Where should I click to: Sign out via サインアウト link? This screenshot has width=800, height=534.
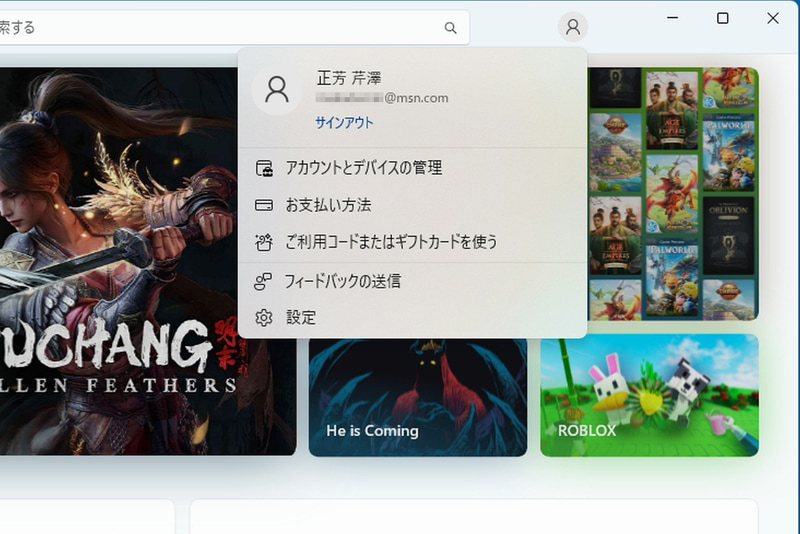[x=344, y=123]
